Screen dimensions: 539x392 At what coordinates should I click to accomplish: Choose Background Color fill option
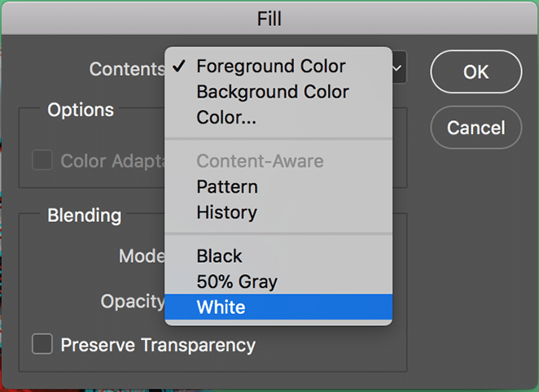pos(272,92)
